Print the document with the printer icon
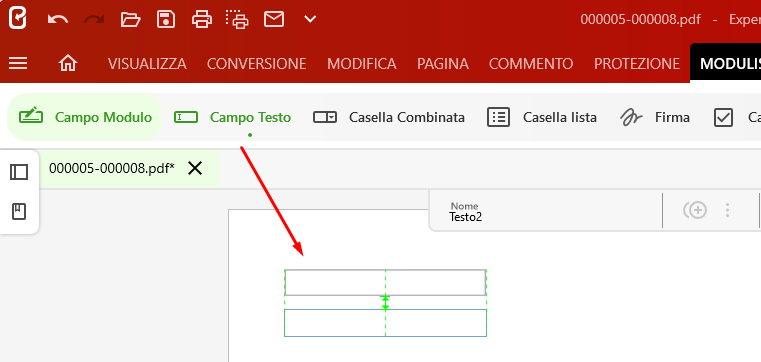 [202, 19]
